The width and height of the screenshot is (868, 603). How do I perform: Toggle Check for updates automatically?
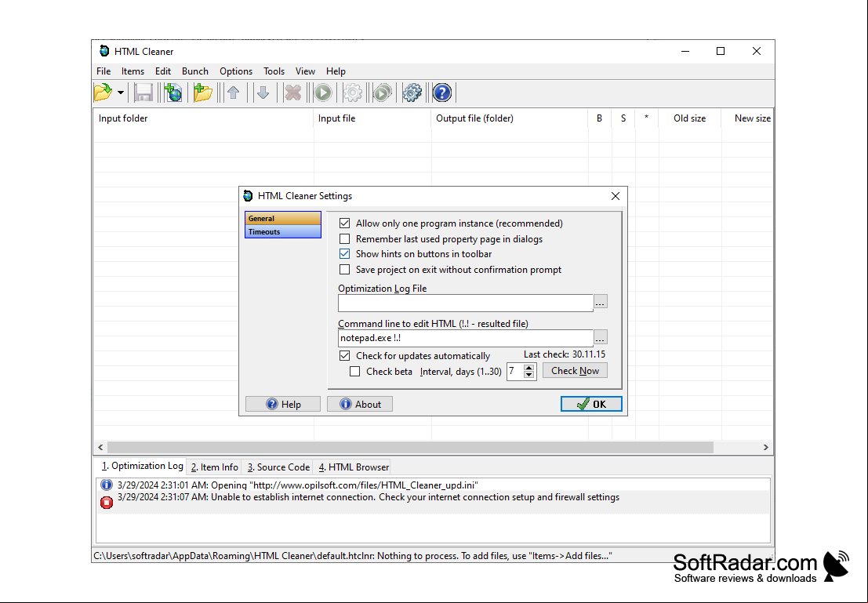(x=344, y=355)
